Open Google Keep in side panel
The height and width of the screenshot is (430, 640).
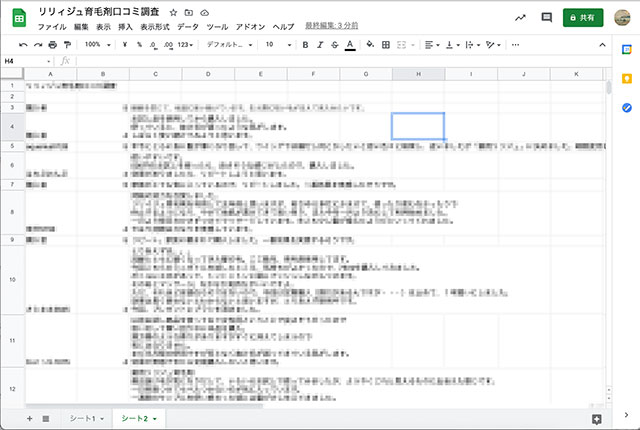click(x=626, y=80)
